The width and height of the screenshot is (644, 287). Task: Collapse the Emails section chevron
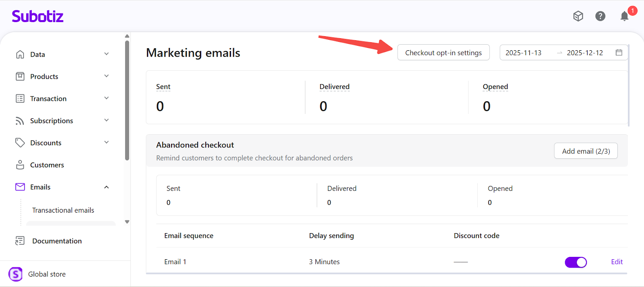107,187
